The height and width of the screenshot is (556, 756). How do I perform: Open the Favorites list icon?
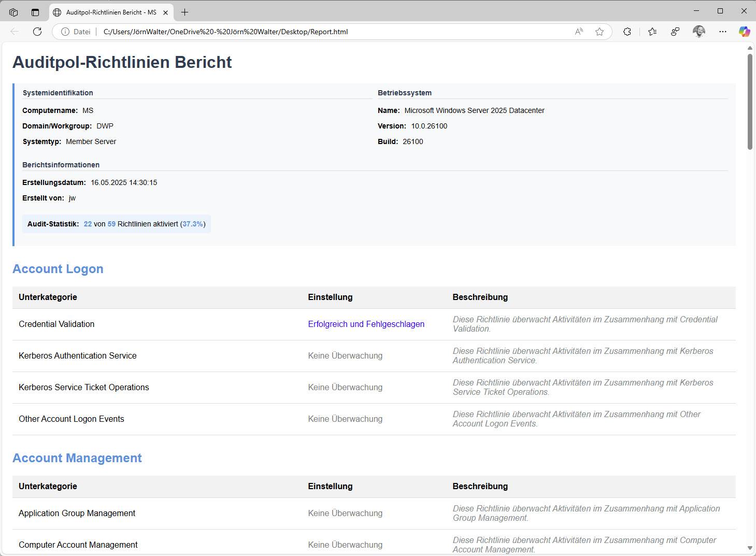pos(652,32)
